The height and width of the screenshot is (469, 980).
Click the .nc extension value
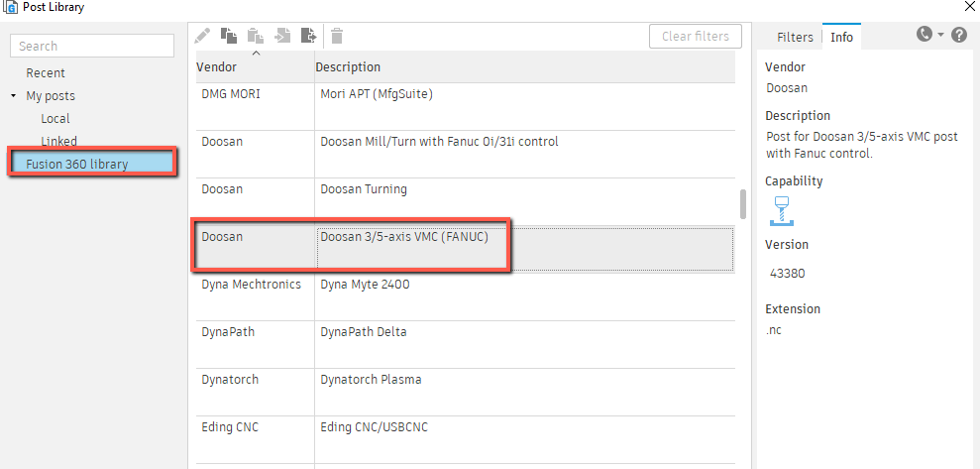pyautogui.click(x=774, y=331)
